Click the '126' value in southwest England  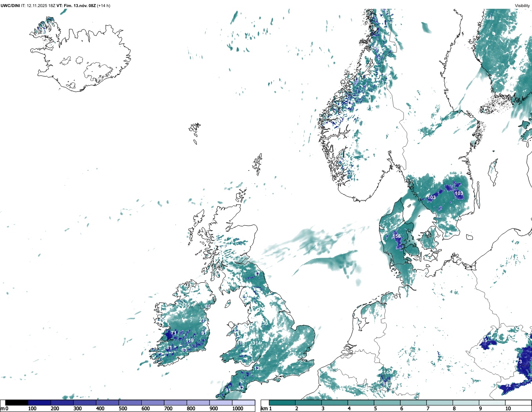point(258,368)
